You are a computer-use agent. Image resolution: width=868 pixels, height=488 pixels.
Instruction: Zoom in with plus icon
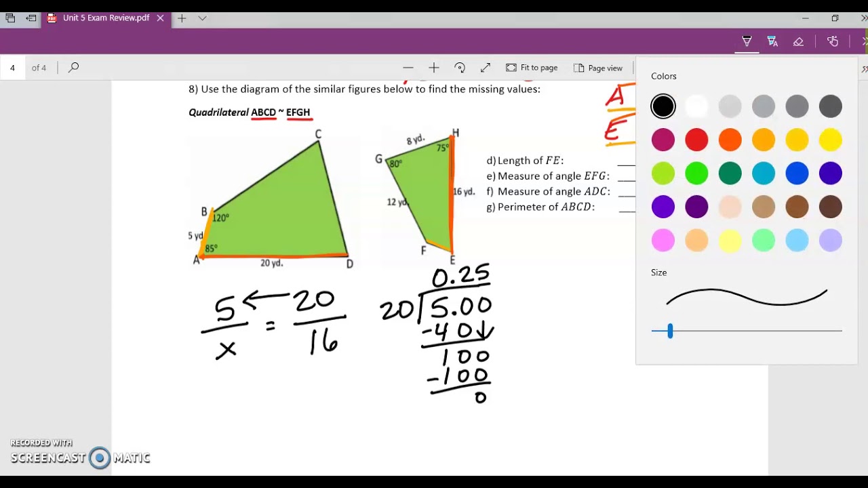coord(434,68)
